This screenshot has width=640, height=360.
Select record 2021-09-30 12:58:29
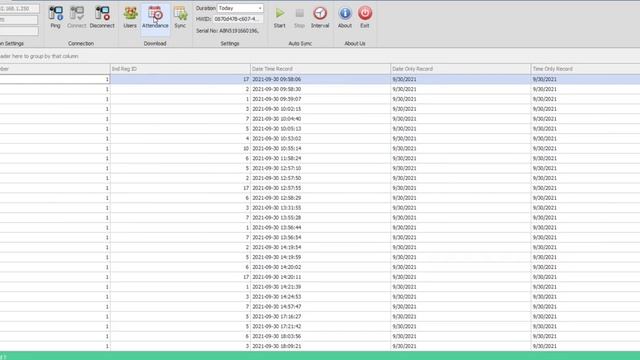(320, 198)
